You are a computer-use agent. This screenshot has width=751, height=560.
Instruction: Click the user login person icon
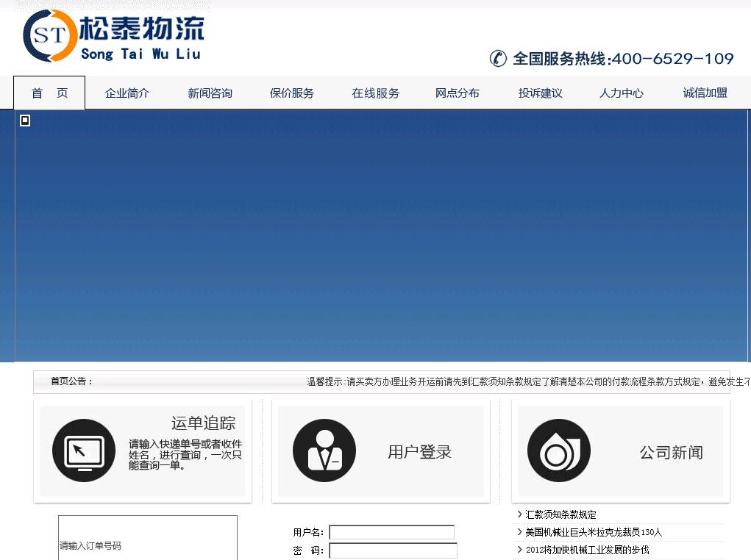324,450
